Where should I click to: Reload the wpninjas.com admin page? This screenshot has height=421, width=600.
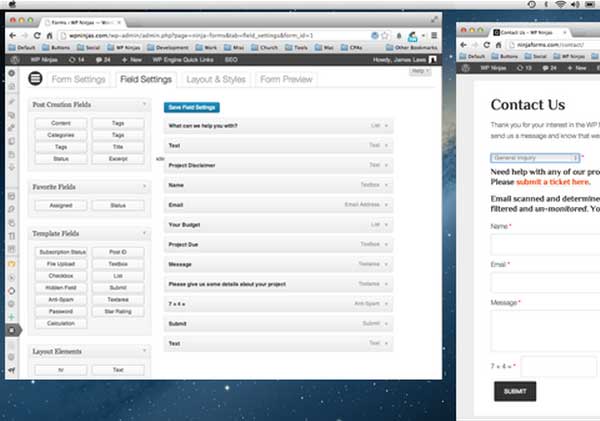coord(37,36)
